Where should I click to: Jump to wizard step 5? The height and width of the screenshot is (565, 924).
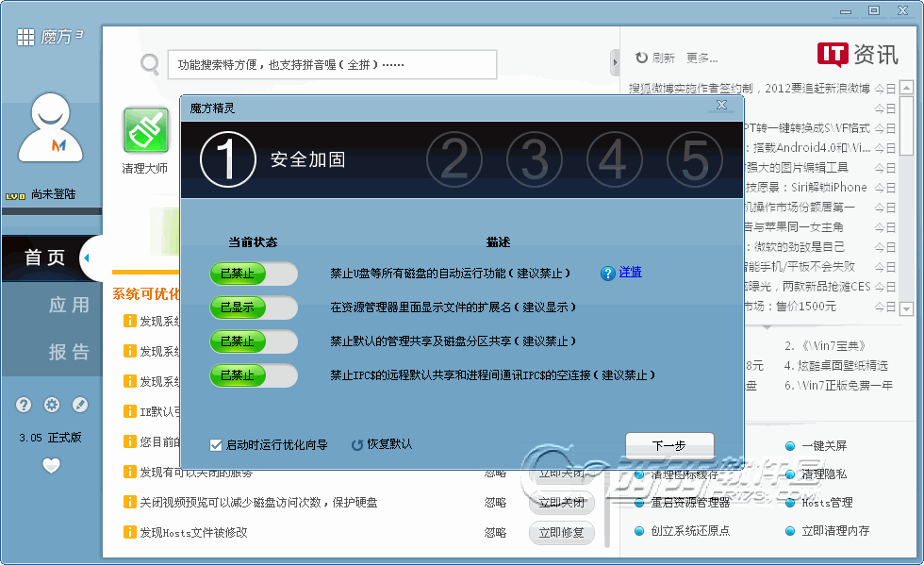(x=695, y=159)
